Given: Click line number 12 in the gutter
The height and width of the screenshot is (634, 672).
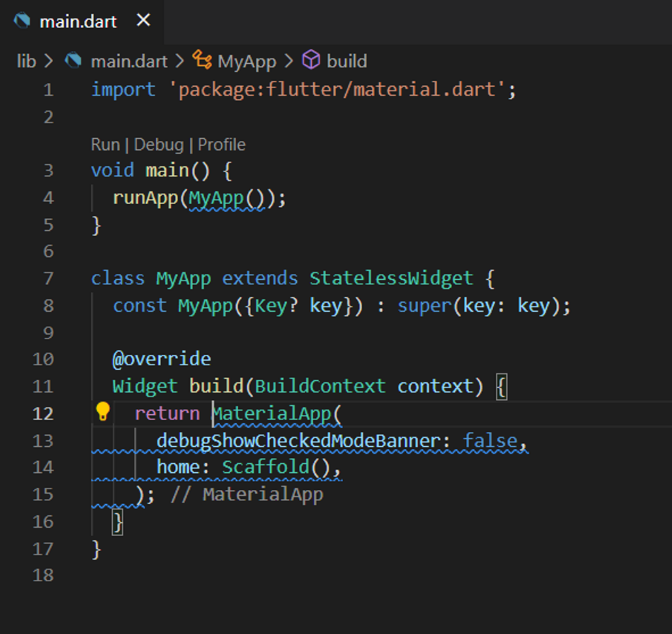Looking at the screenshot, I should point(43,414).
